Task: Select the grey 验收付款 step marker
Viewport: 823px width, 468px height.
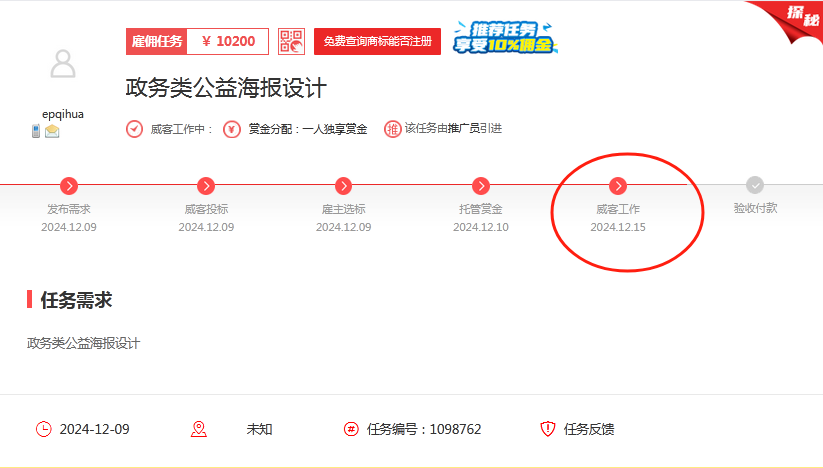Action: click(x=755, y=185)
